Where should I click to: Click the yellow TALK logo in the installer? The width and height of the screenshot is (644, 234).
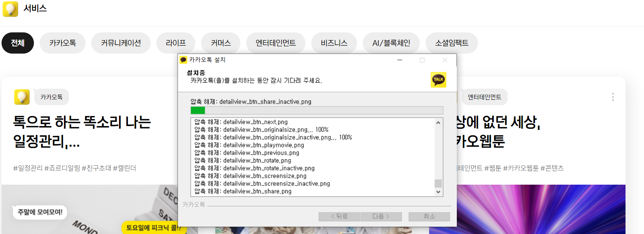(x=438, y=80)
